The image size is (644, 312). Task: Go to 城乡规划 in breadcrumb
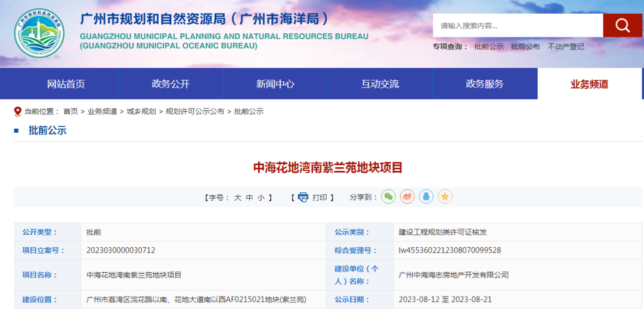point(141,111)
